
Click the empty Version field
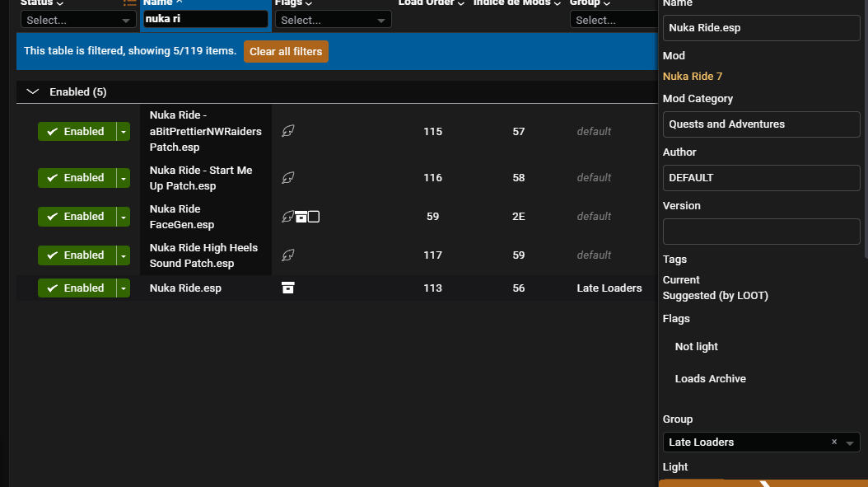coord(761,232)
